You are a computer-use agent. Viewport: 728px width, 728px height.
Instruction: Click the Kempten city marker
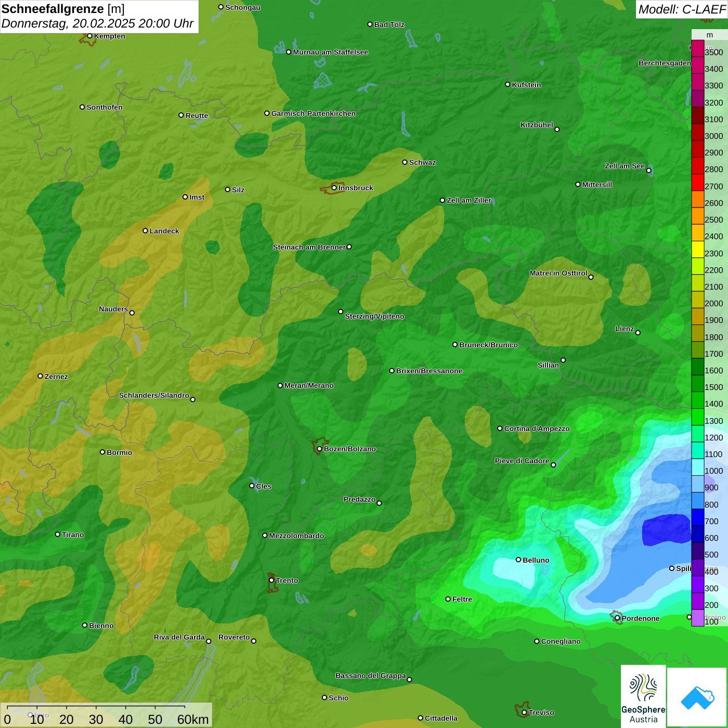tap(89, 36)
